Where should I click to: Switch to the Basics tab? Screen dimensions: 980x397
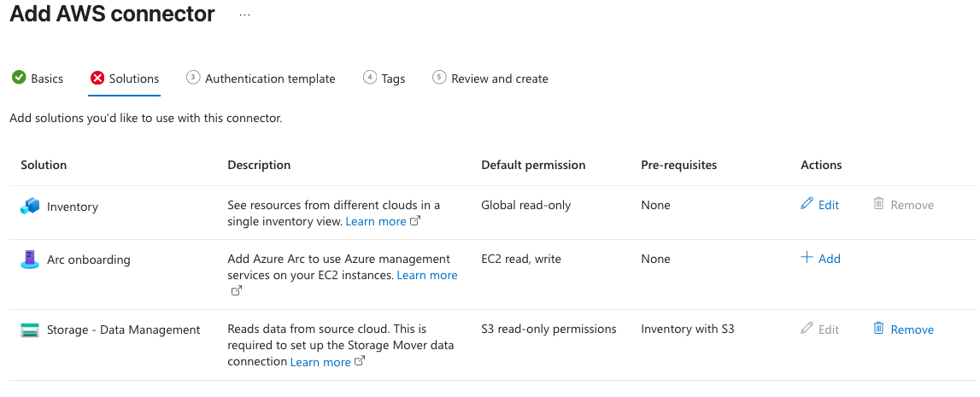(47, 79)
